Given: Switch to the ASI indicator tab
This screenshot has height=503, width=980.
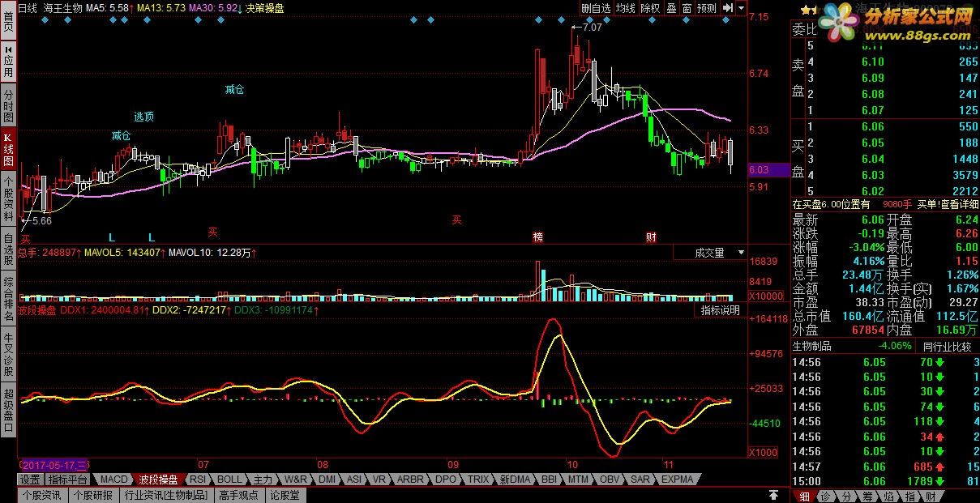Looking at the screenshot, I should (x=354, y=480).
